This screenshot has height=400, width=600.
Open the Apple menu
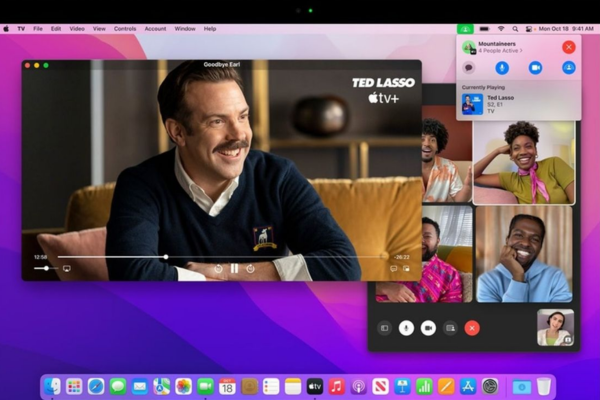(x=6, y=29)
